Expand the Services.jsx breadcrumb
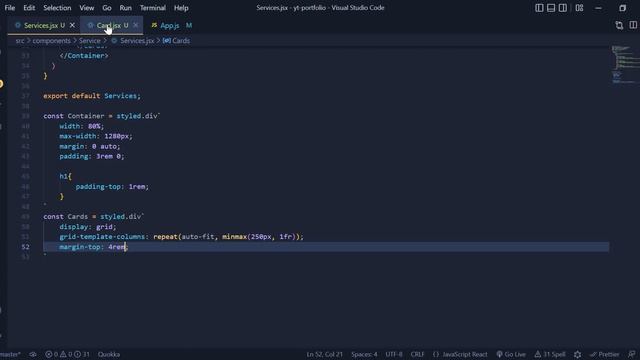The image size is (640, 360). coord(133,41)
